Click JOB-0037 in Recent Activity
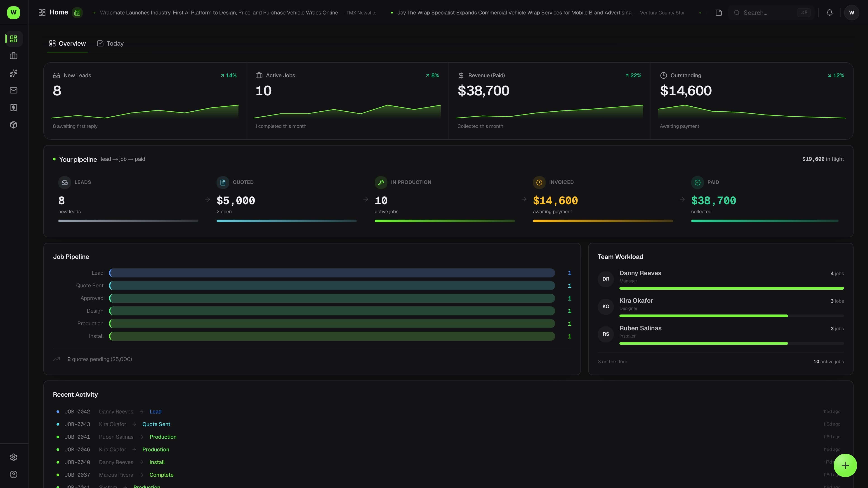 click(77, 475)
